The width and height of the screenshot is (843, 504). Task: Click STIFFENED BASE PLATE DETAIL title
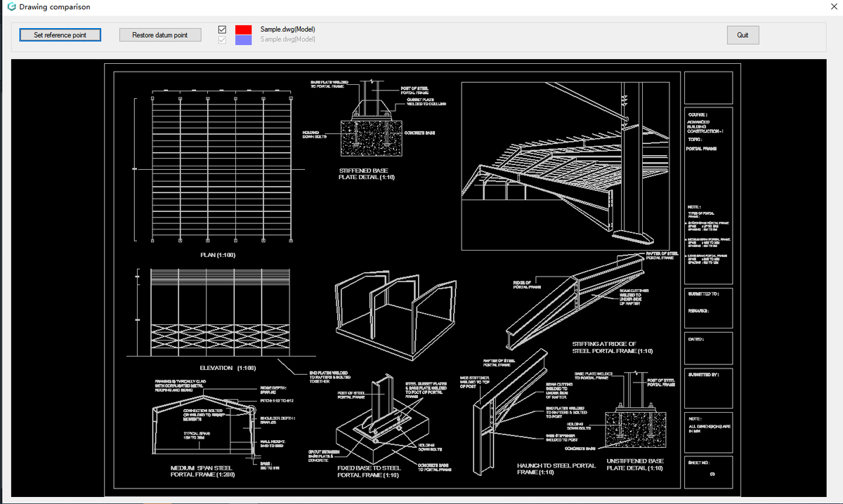(x=367, y=174)
